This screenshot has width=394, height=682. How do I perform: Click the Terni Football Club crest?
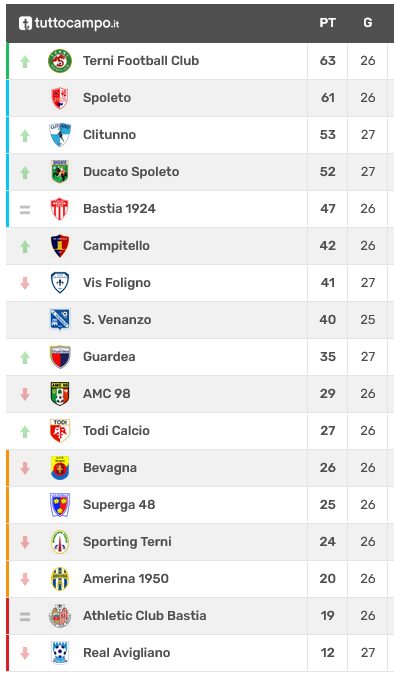click(x=60, y=61)
